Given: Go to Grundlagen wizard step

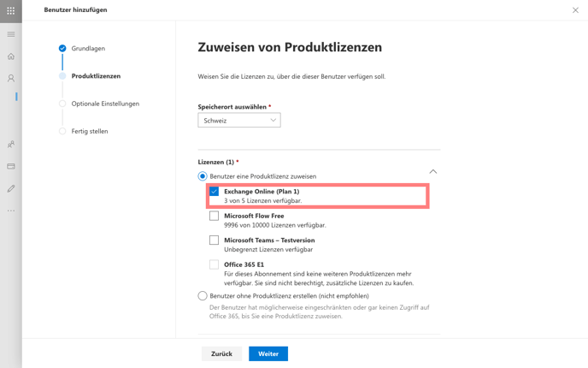Looking at the screenshot, I should 88,49.
